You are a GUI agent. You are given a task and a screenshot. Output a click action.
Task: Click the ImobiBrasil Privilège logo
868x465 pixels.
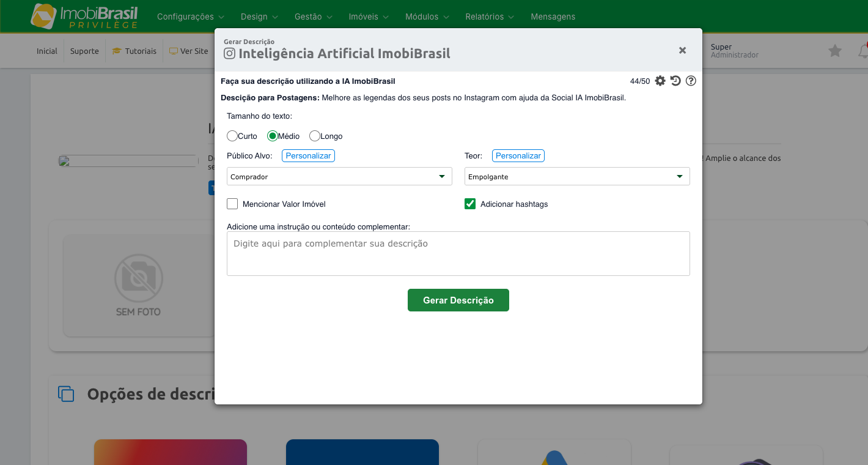click(x=84, y=17)
